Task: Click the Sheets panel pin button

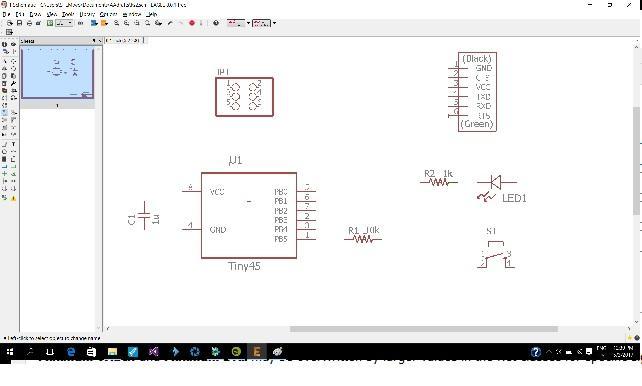Action: (93, 41)
